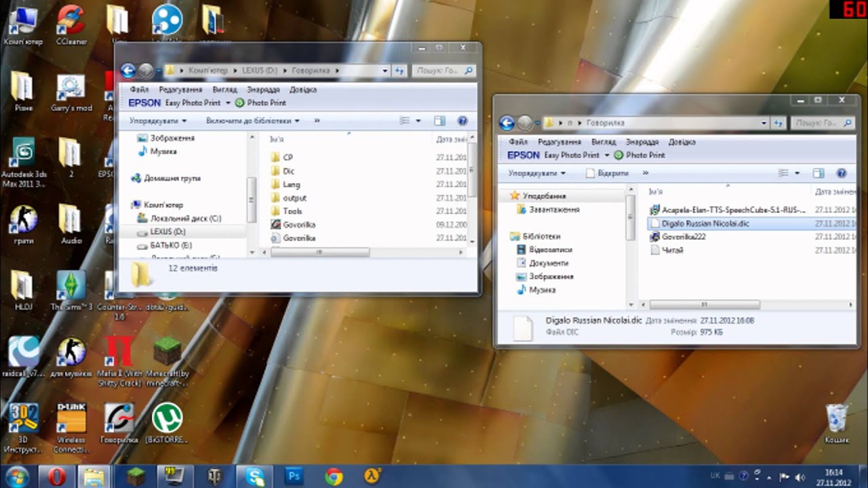Open 3D Инструктор desktop shortcut
The image size is (868, 488).
pyautogui.click(x=23, y=427)
